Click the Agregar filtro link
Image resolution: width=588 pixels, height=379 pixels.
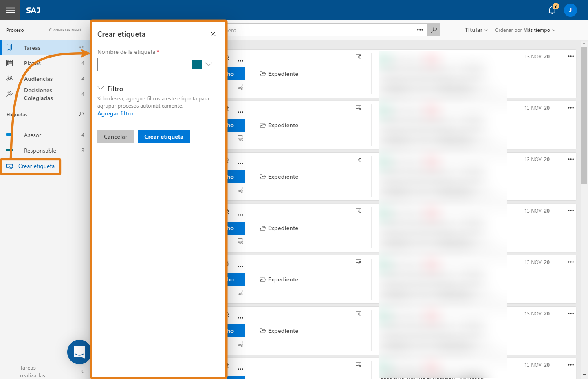point(115,114)
